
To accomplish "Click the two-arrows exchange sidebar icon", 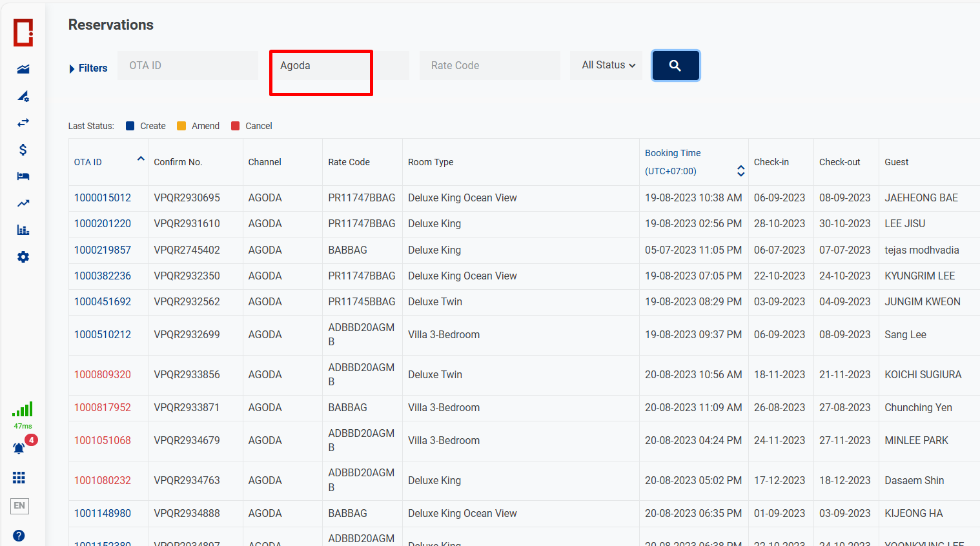I will (x=23, y=123).
